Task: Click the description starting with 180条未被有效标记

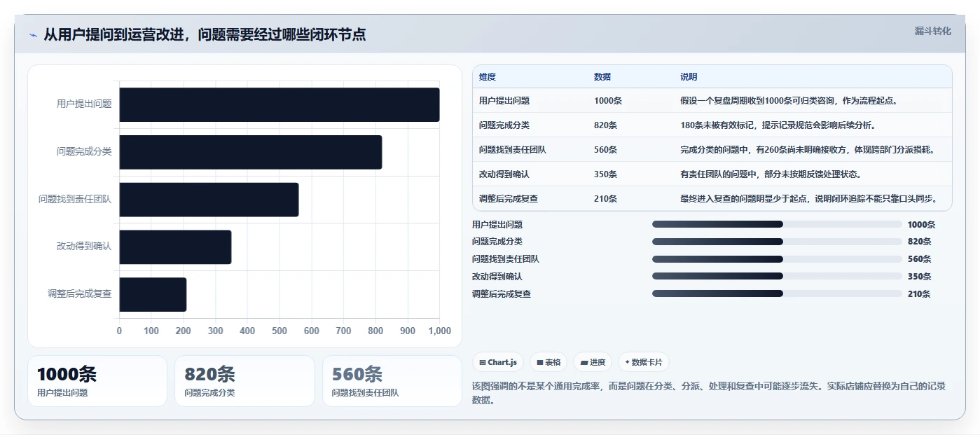Action: (778, 125)
